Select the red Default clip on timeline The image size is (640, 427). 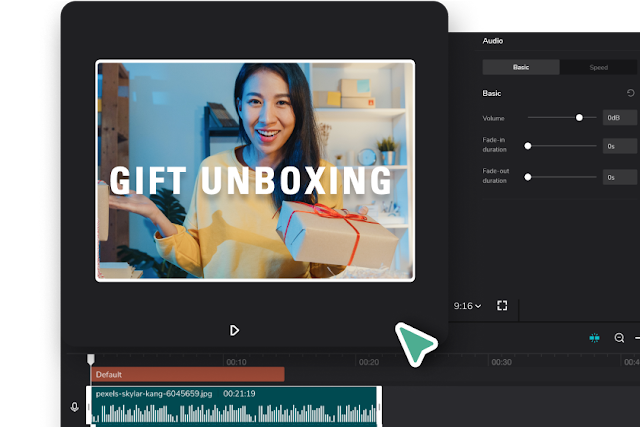(x=187, y=374)
